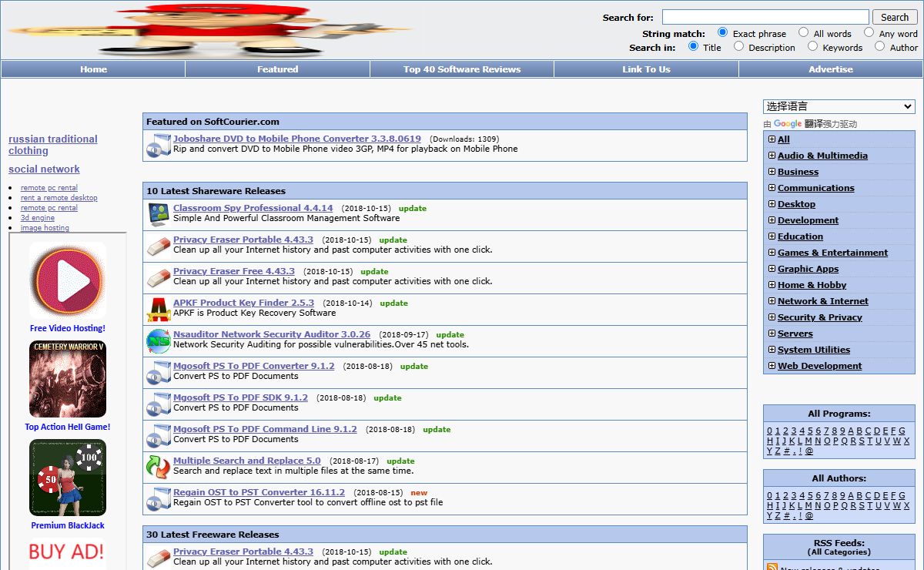Click the Joboshare DVD converter software icon
The image size is (924, 570).
coord(159,145)
